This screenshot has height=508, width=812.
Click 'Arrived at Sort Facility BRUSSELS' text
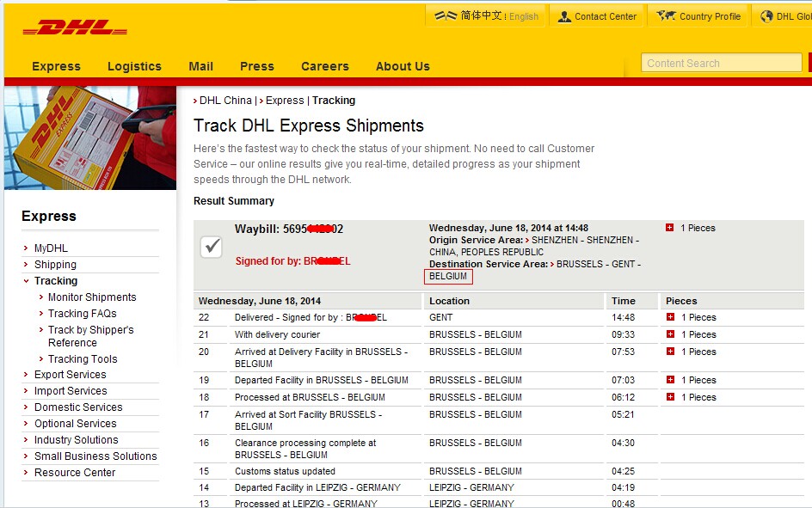pyautogui.click(x=308, y=420)
